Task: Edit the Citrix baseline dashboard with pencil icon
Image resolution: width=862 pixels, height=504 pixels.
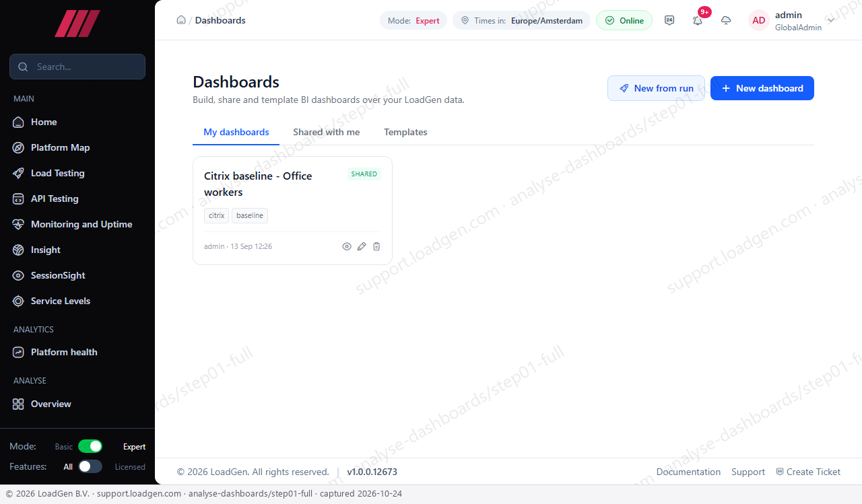Action: click(362, 246)
